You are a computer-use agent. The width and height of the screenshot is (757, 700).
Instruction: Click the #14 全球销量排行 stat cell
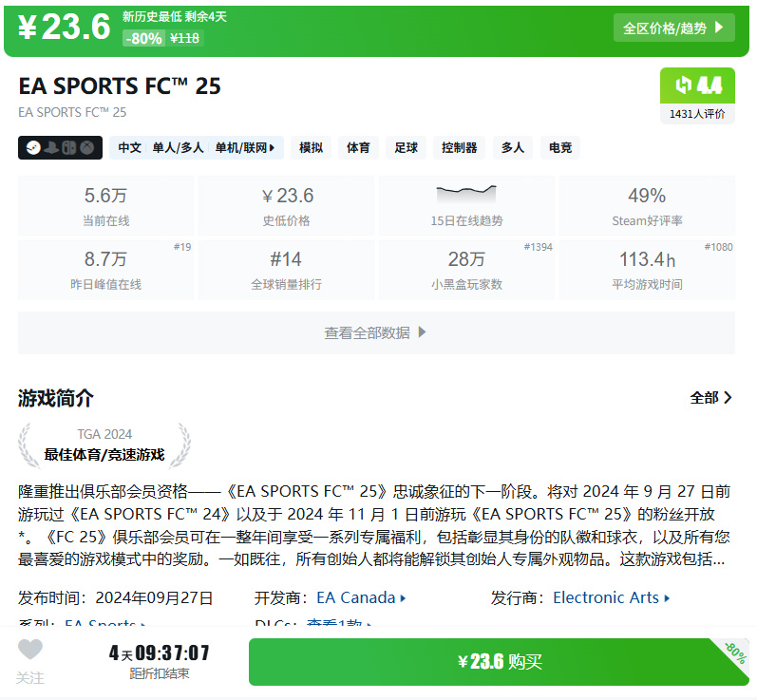coord(286,270)
